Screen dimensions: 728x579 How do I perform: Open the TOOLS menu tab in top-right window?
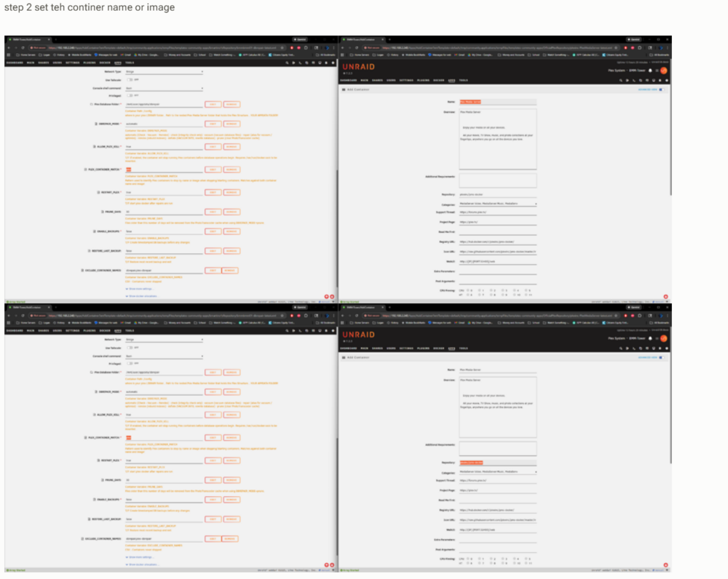[x=463, y=80]
